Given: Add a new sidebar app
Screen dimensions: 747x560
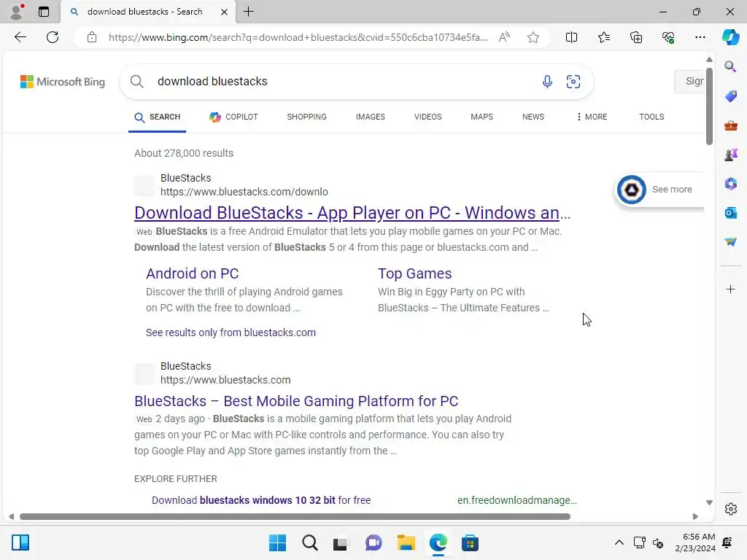Looking at the screenshot, I should (730, 289).
